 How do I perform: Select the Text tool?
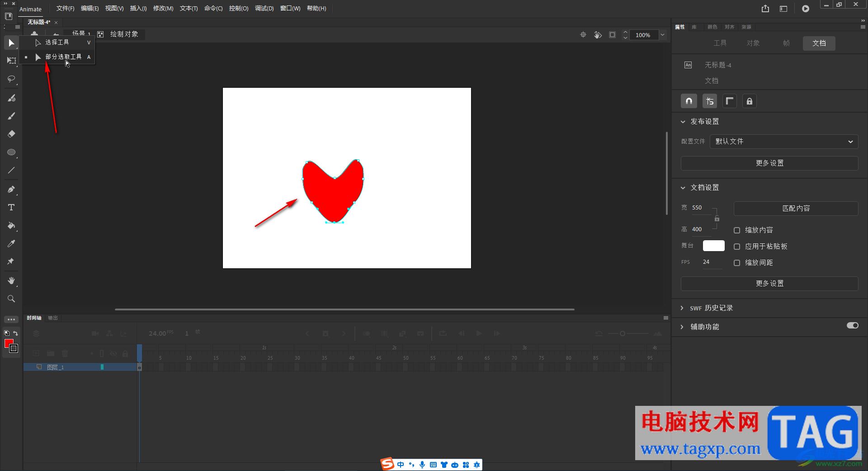click(x=11, y=207)
